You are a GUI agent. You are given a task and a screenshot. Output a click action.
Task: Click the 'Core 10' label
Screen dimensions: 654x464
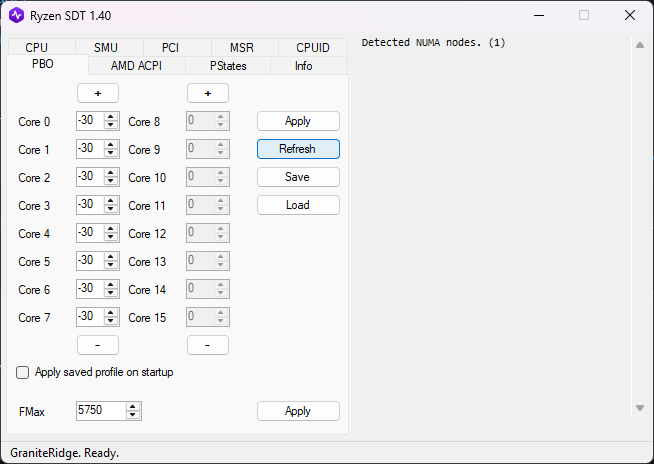pyautogui.click(x=147, y=178)
